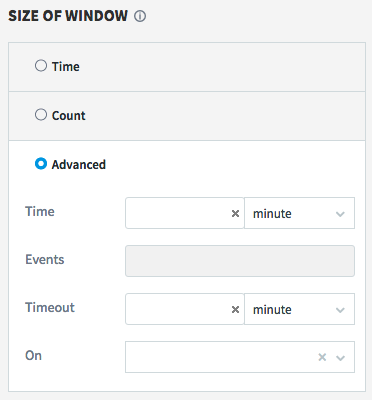Click the Timeout unit dropdown chevron arrow

click(340, 310)
